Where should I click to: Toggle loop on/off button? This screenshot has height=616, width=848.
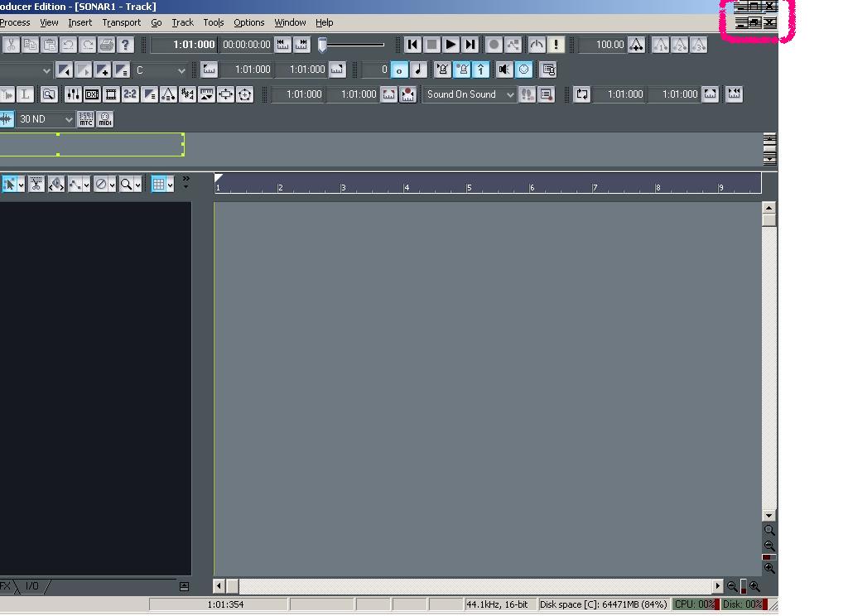582,94
